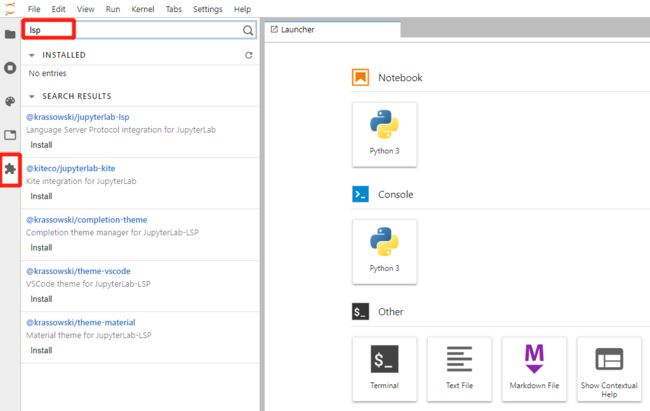Launch a Python 3 console
Image resolution: width=650 pixels, height=411 pixels.
click(x=384, y=252)
